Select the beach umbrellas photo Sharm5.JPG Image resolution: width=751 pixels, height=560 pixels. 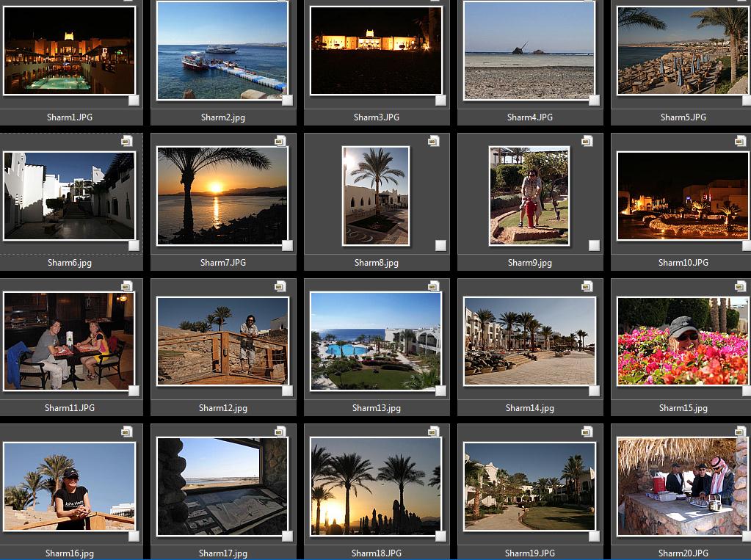click(683, 51)
